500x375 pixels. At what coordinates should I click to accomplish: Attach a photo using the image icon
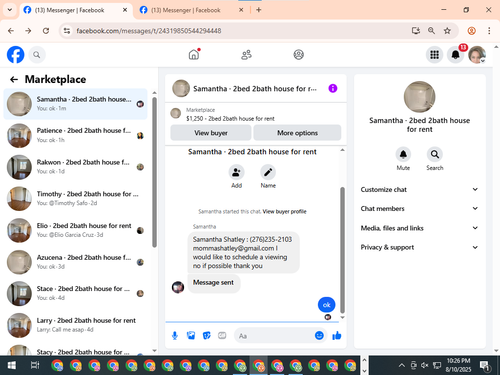click(191, 336)
